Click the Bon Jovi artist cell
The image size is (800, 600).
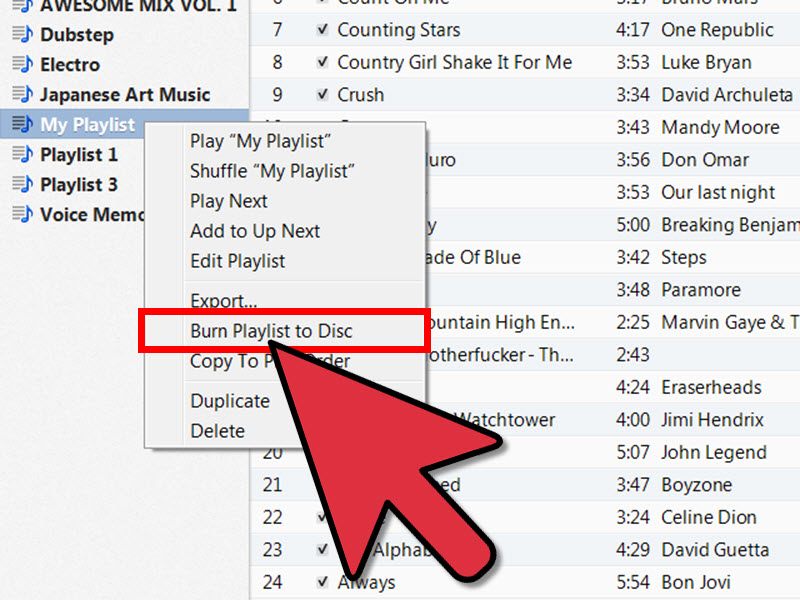point(696,582)
